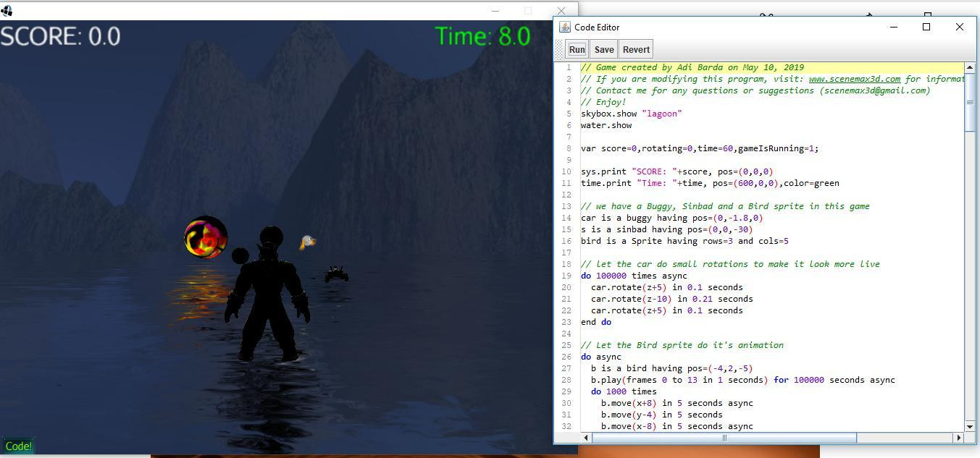This screenshot has width=980, height=458.
Task: Click code line 'water.show'
Action: click(x=606, y=125)
